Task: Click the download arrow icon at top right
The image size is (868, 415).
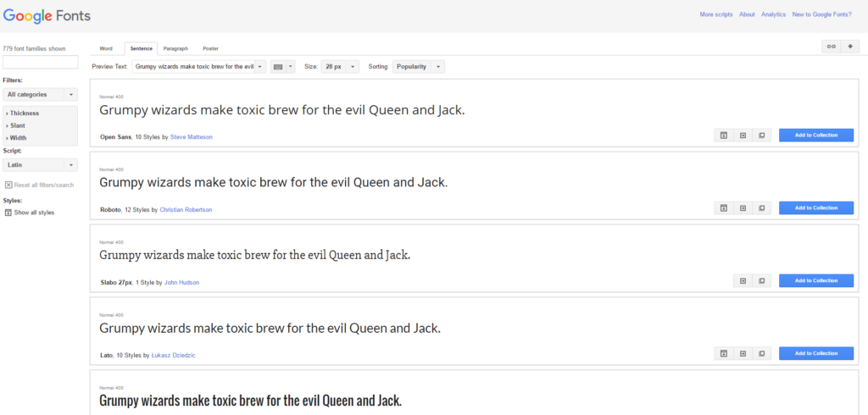Action: (x=849, y=47)
